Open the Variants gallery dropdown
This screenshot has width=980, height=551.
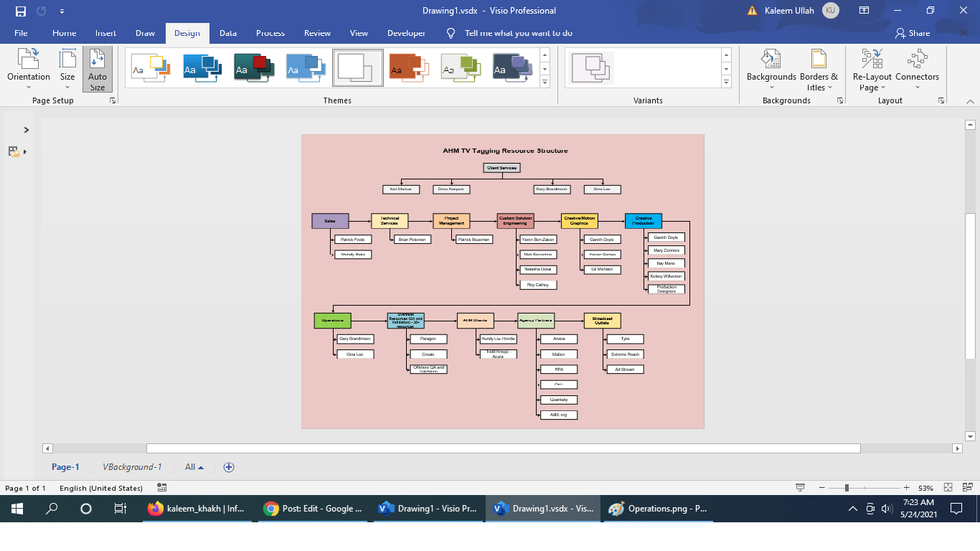tap(726, 82)
